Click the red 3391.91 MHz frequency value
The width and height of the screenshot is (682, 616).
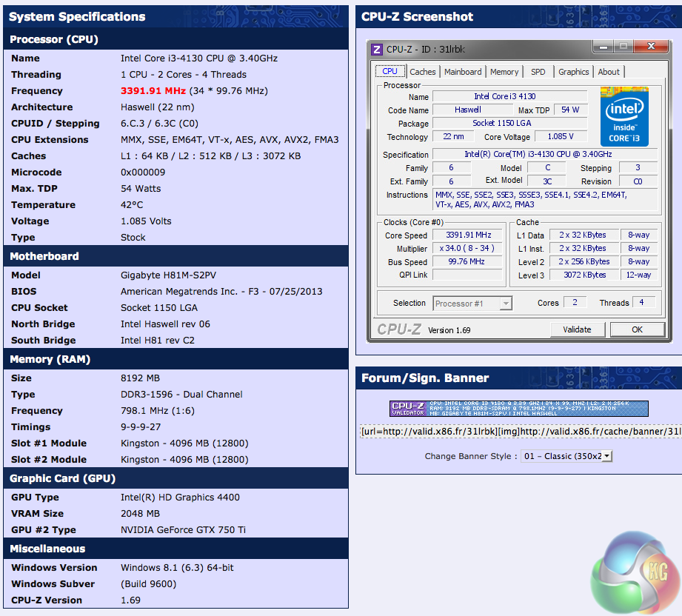point(153,91)
